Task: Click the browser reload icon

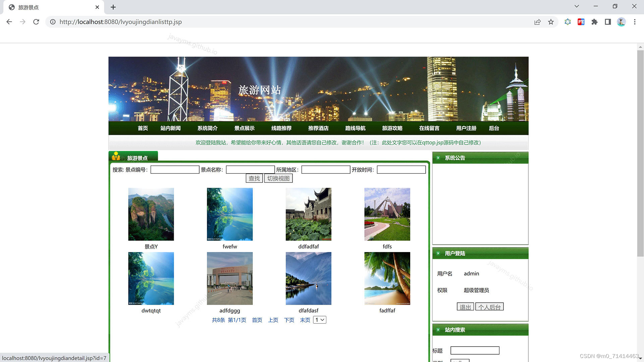Action: pyautogui.click(x=36, y=22)
